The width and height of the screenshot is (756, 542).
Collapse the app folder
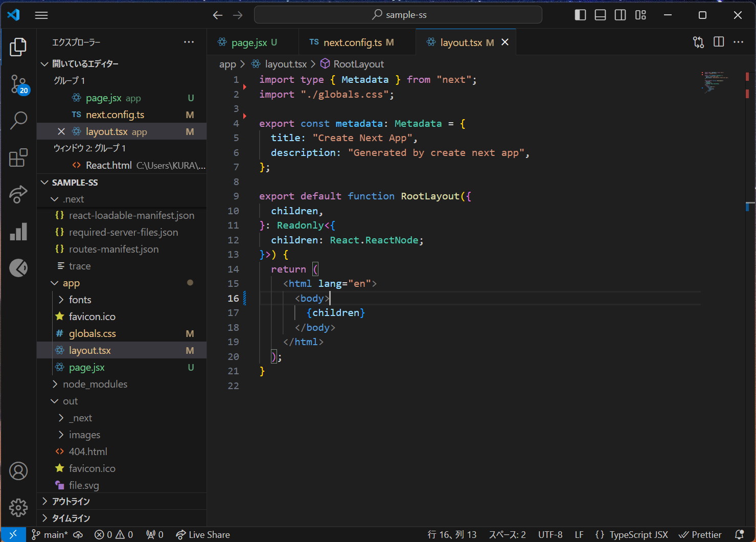122,283
